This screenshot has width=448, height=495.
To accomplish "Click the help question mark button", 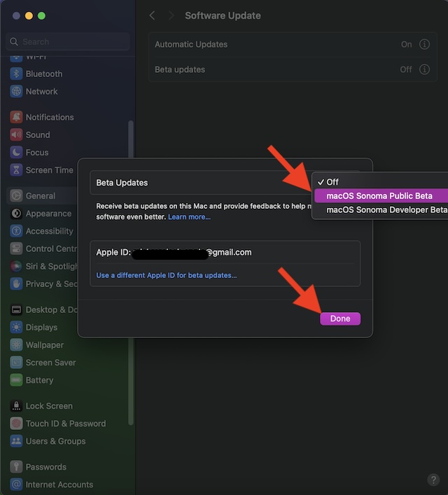I will [x=433, y=480].
